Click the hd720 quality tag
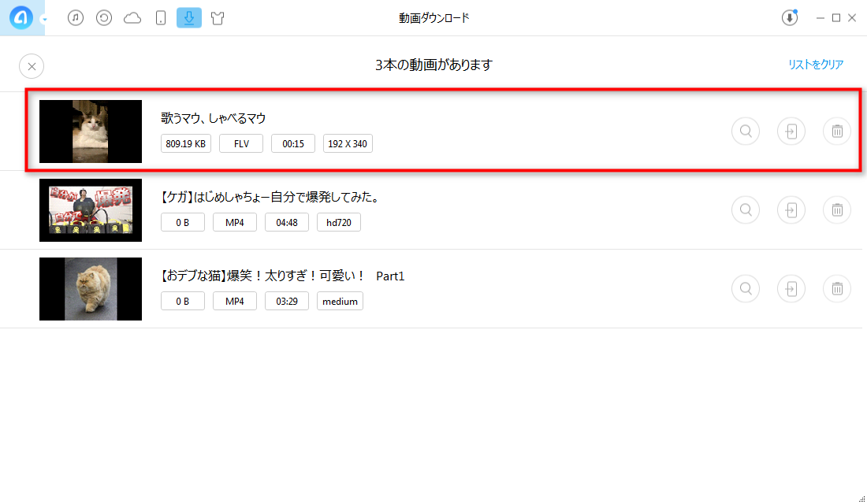This screenshot has height=504, width=867. [338, 222]
